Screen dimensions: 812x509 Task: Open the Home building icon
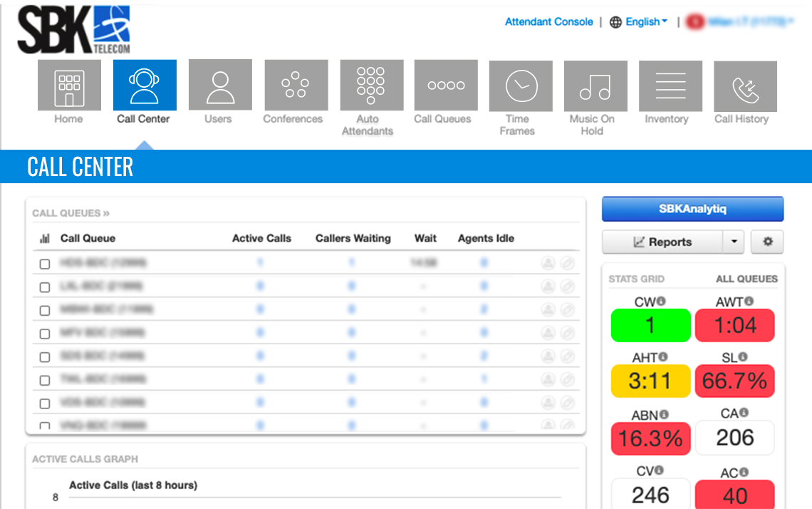pos(69,86)
